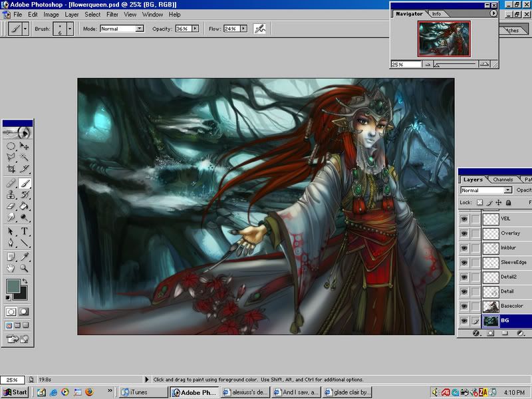
Task: Select the Healing Brush tool
Action: click(x=11, y=184)
